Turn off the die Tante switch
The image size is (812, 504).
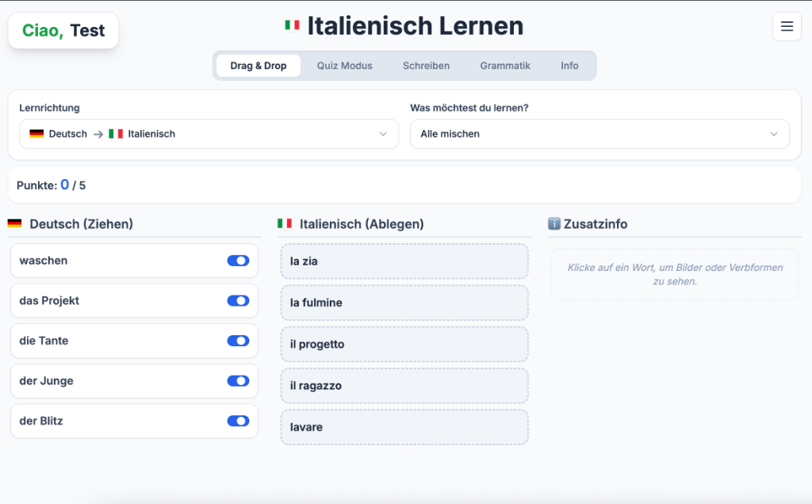(238, 341)
